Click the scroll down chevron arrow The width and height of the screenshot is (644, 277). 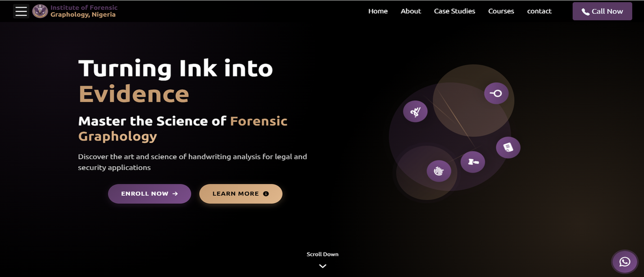click(x=322, y=266)
